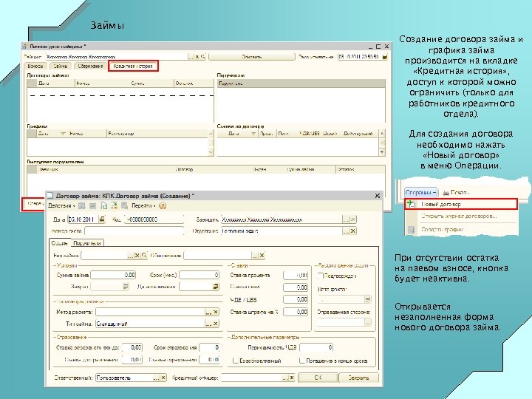This screenshot has width=532, height=399.
Task: Click the OK button in loan contract
Action: click(x=318, y=378)
